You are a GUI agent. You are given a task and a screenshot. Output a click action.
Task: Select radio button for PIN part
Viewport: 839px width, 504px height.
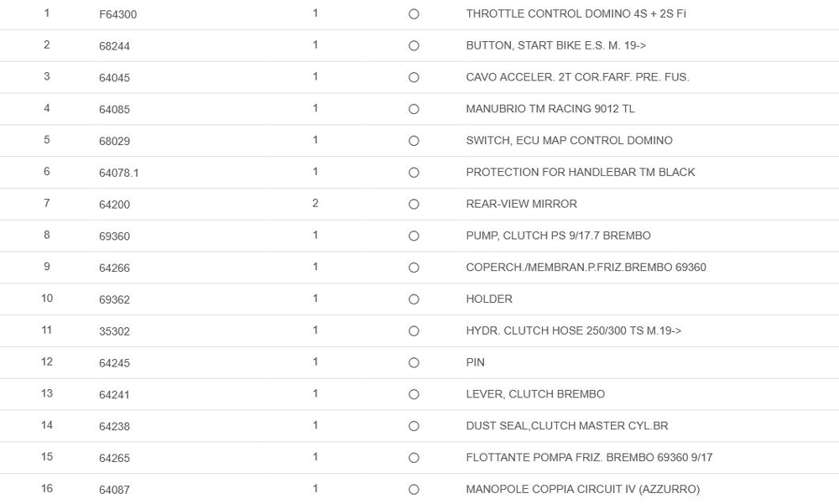pos(414,363)
